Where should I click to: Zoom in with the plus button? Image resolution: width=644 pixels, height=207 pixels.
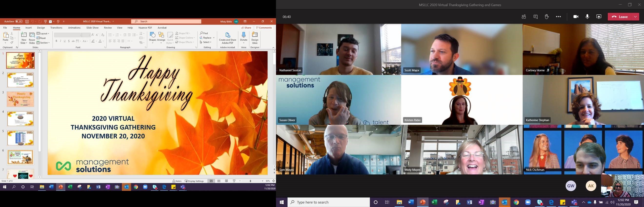(262, 181)
